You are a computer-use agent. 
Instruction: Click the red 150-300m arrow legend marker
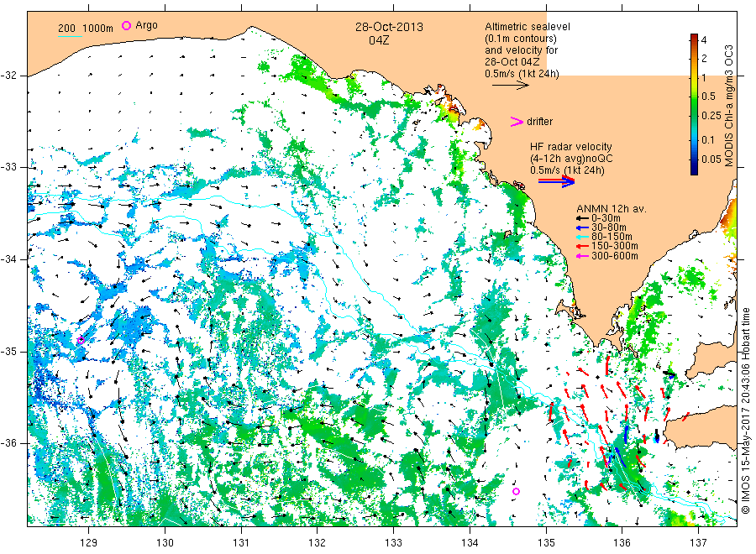tap(582, 247)
